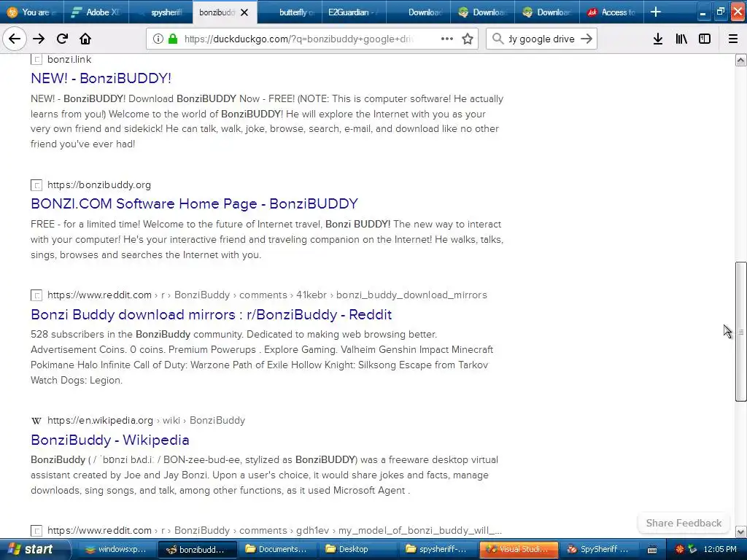Switch to Desktop folder taskbar item
Screen dimensions: 747x560
(x=356, y=549)
